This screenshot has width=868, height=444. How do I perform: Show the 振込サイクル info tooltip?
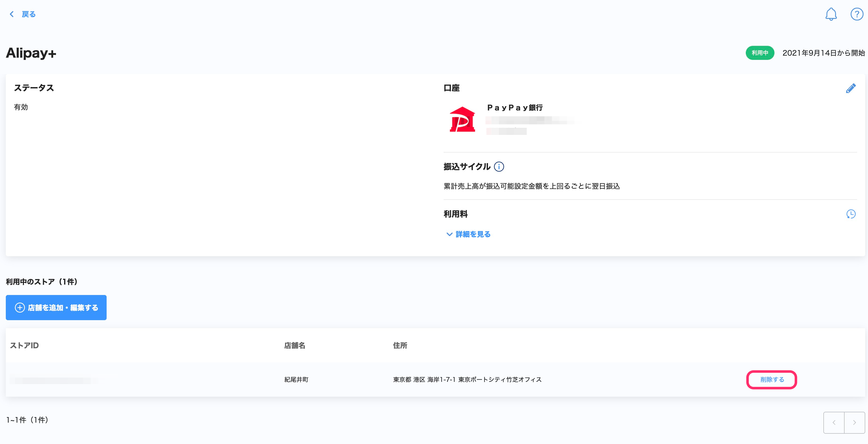(499, 166)
